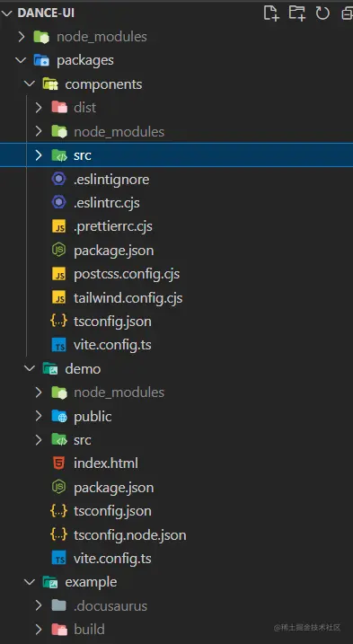Click TS icon beside components vite.config.ts
The height and width of the screenshot is (644, 353).
pyautogui.click(x=59, y=345)
